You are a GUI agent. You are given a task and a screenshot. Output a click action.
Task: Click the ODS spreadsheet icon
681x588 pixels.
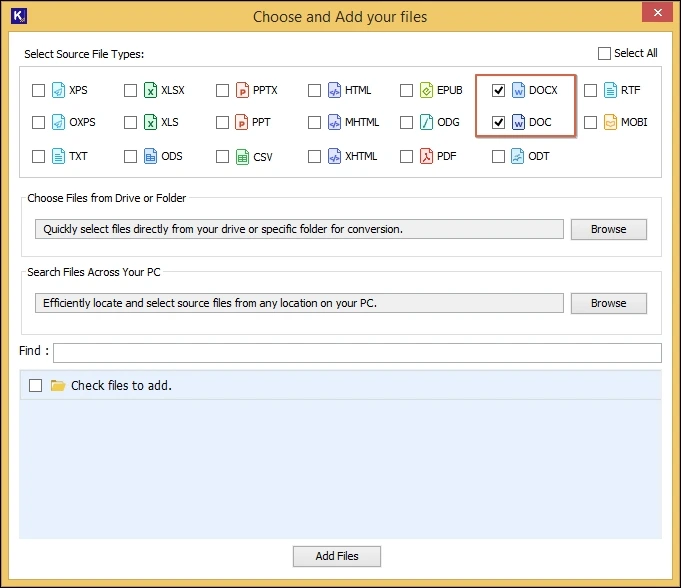pyautogui.click(x=150, y=156)
